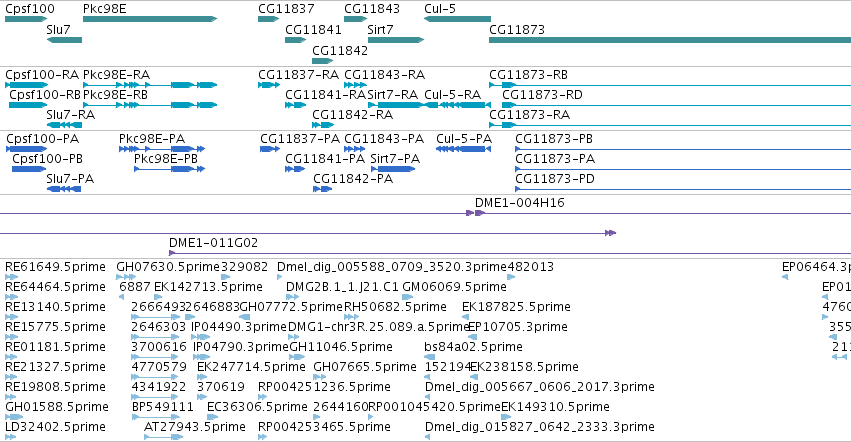Click the Pkc98E-PA protein label
Screen dimensions: 851x442
point(152,138)
